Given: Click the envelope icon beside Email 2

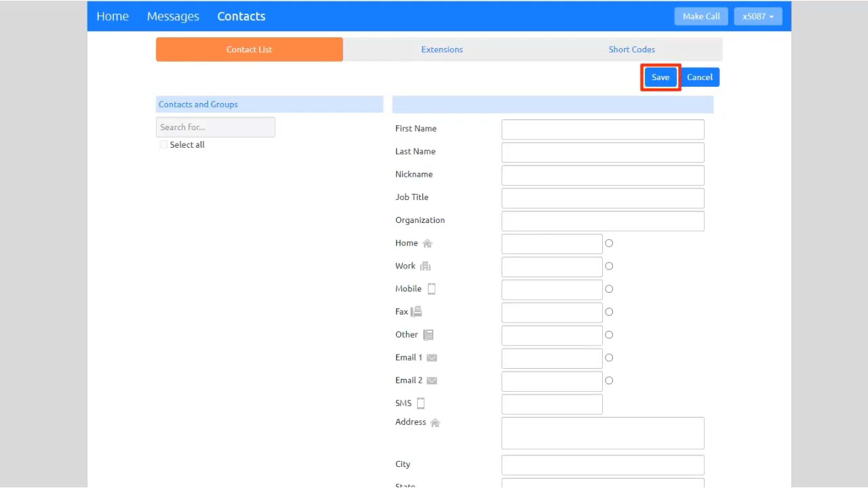Looking at the screenshot, I should pos(431,381).
